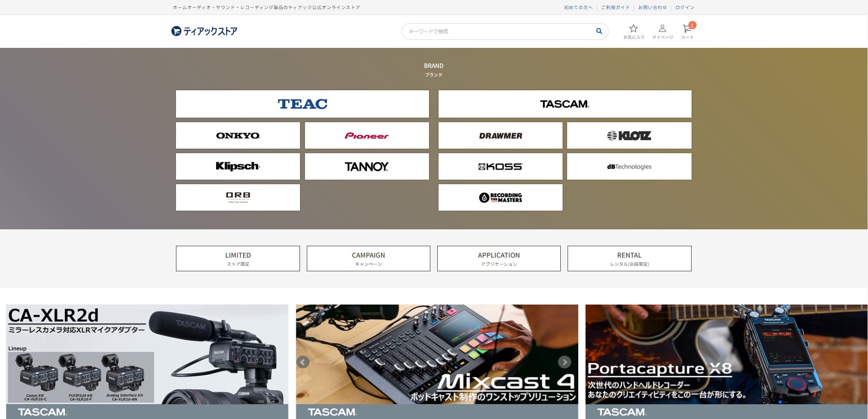Select the dBTechnologies brand logo
This screenshot has width=868, height=419.
tap(629, 166)
